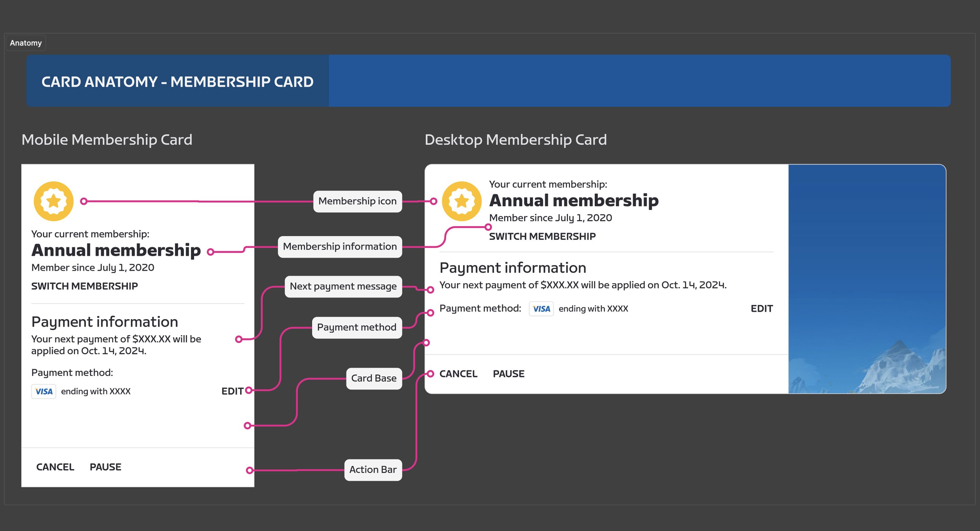Screen dimensions: 980x531
Task: Click SWITCH MEMBERSHIP on the mobile card
Action: pos(84,286)
